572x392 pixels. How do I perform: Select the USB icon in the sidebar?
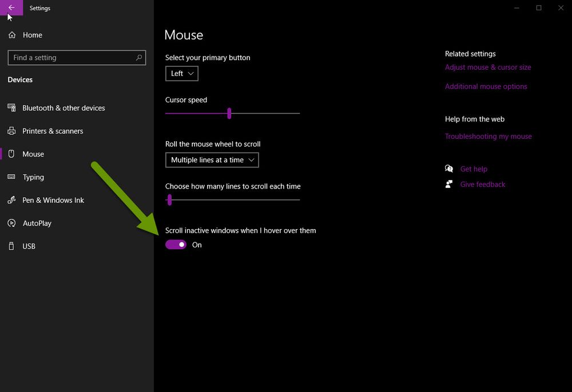[11, 246]
